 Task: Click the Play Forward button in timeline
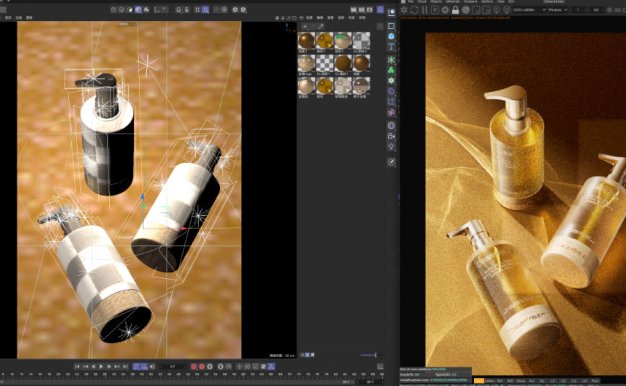coord(101,366)
